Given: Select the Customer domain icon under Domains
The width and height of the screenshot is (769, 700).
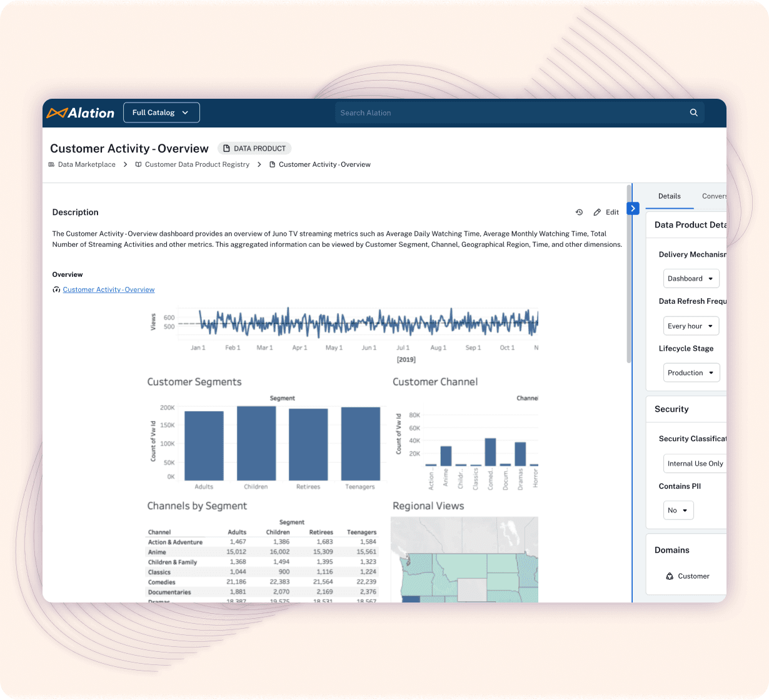Looking at the screenshot, I should 668,576.
